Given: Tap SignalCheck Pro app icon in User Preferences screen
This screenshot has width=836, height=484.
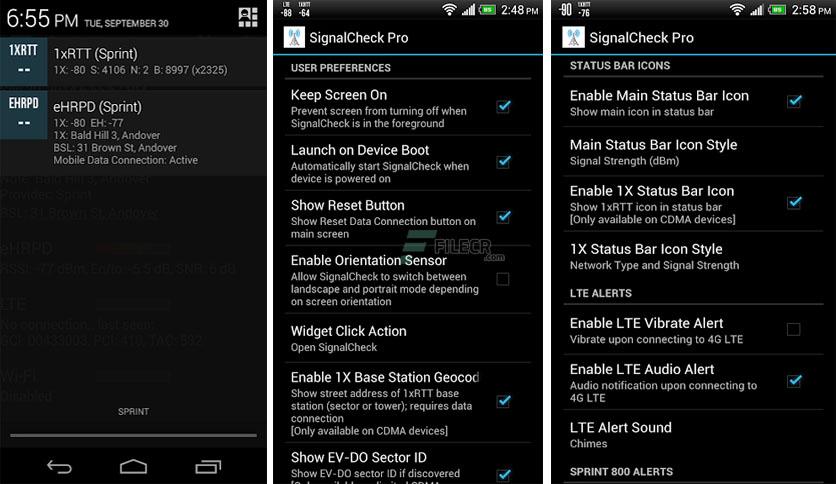Looking at the screenshot, I should pos(294,37).
